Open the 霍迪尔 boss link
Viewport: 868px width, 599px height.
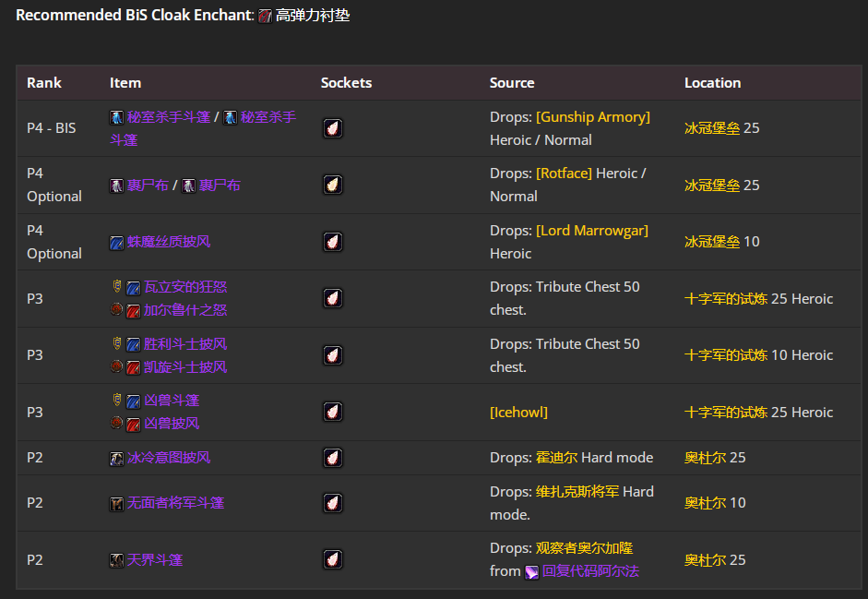pyautogui.click(x=558, y=458)
